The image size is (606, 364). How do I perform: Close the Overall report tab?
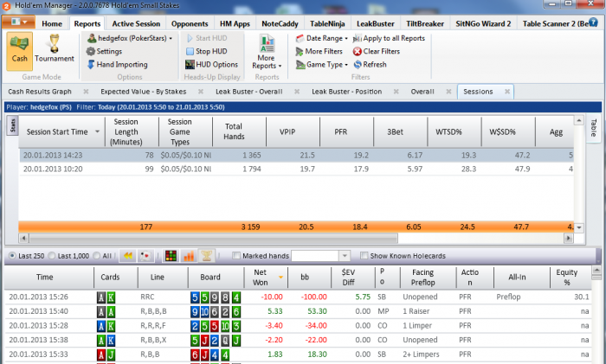(448, 92)
